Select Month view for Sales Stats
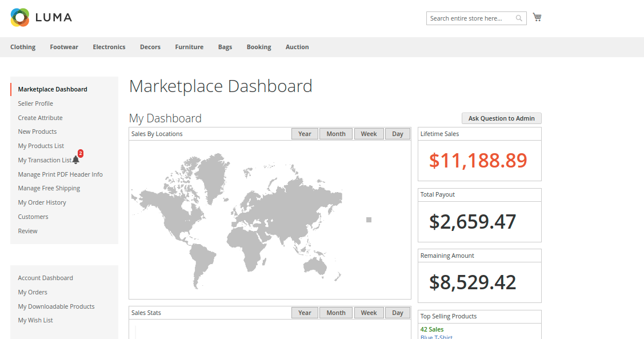644x339 pixels. [335, 313]
